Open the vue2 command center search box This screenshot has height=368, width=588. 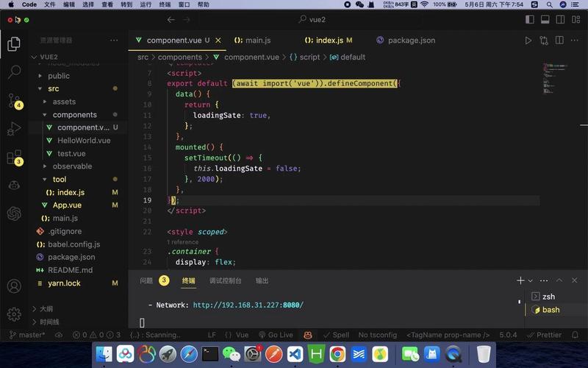pos(312,20)
